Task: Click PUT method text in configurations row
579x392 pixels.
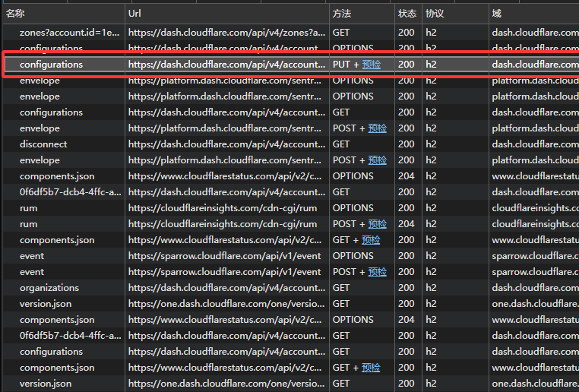Action: pos(341,65)
